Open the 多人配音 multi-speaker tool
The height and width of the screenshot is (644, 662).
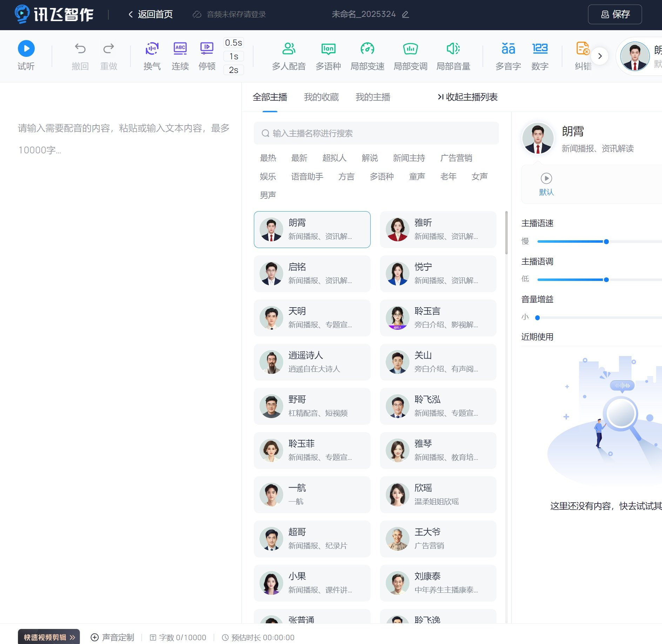(x=289, y=49)
